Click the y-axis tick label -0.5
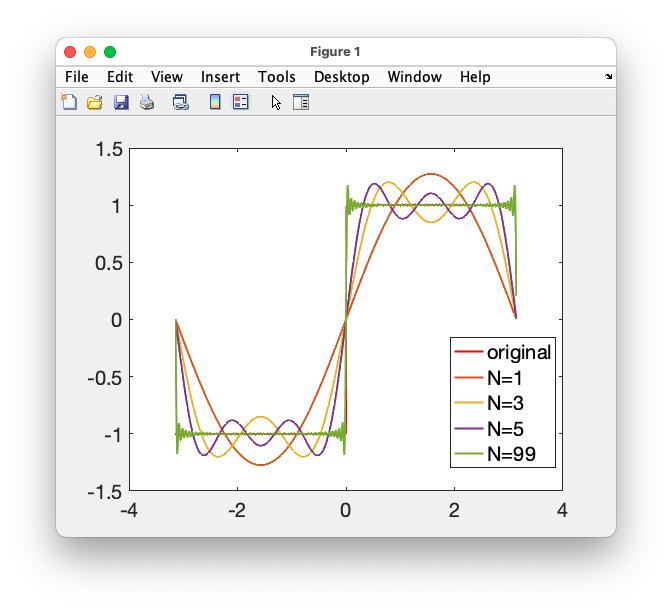The width and height of the screenshot is (672, 611). tap(105, 378)
